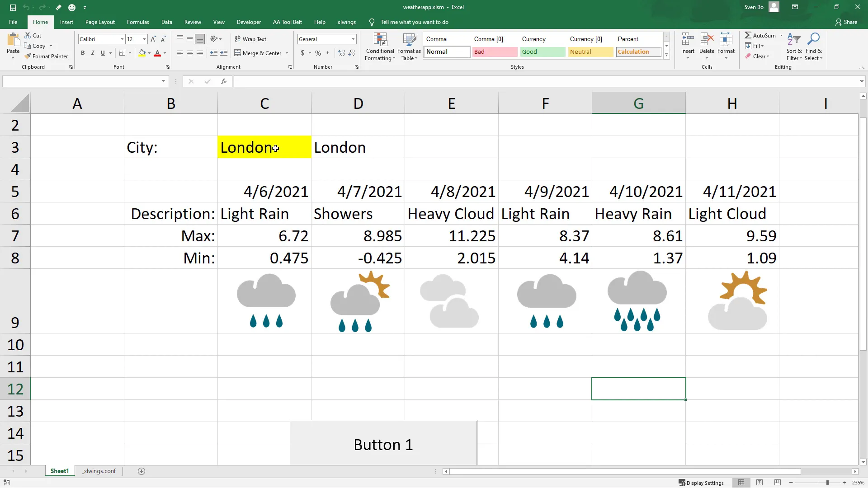Open the Name Box dropdown arrow
868x488 pixels.
(x=163, y=81)
